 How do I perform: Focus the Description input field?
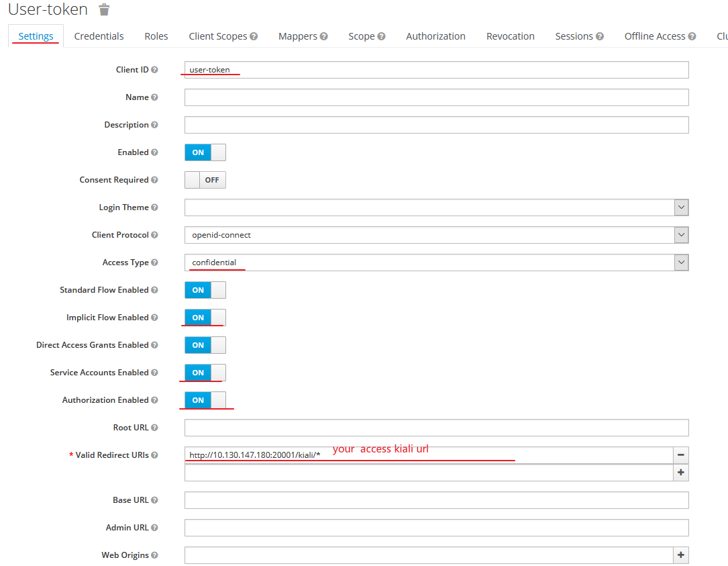click(x=436, y=124)
